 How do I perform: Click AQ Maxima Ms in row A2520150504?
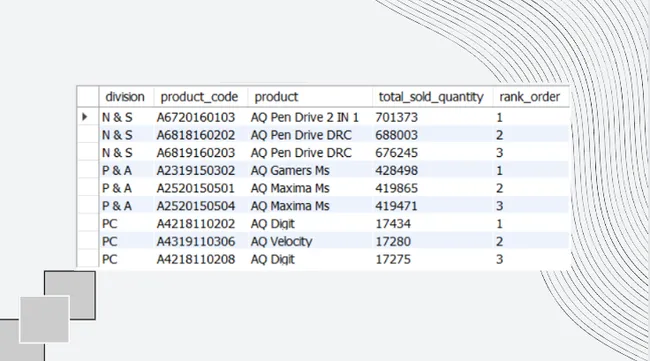pos(290,206)
